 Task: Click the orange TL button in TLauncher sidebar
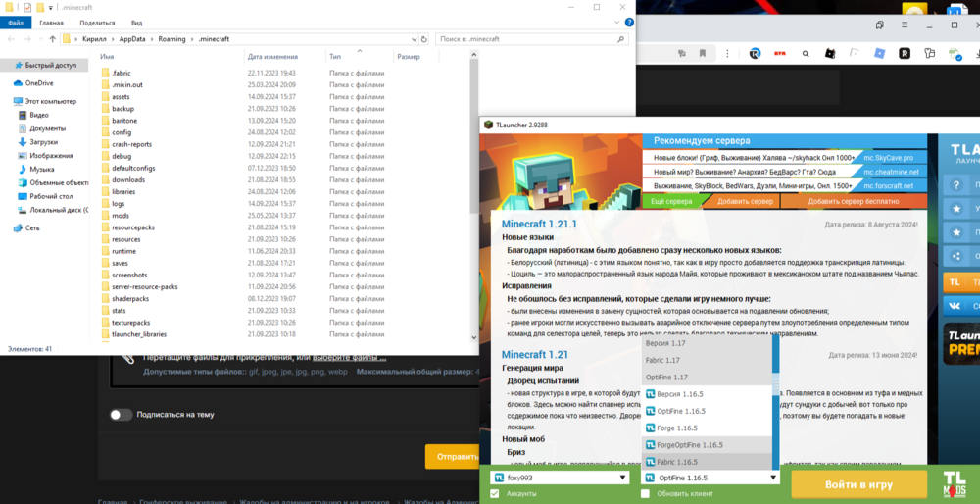(960, 282)
